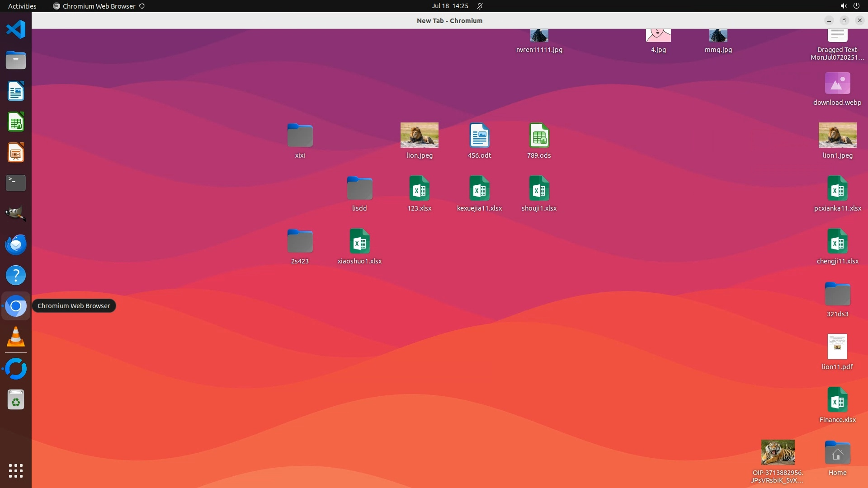Launch VLC media player from dock
The width and height of the screenshot is (868, 488).
(x=16, y=337)
